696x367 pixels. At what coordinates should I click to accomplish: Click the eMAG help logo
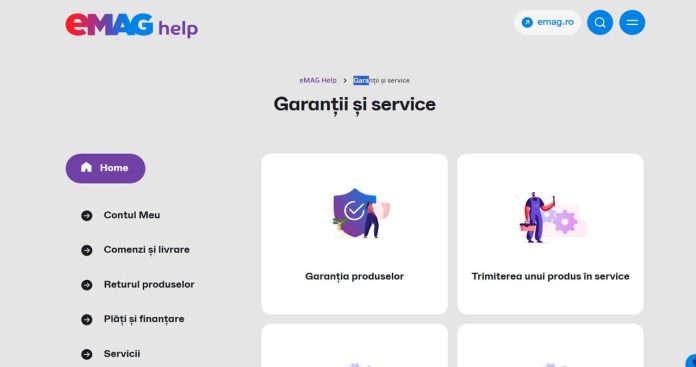tap(132, 25)
